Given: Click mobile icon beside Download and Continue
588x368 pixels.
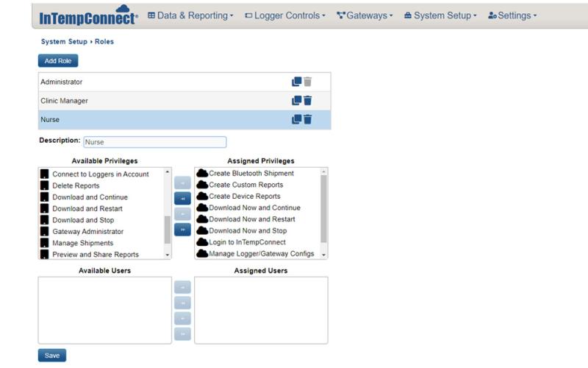Looking at the screenshot, I should (44, 197).
